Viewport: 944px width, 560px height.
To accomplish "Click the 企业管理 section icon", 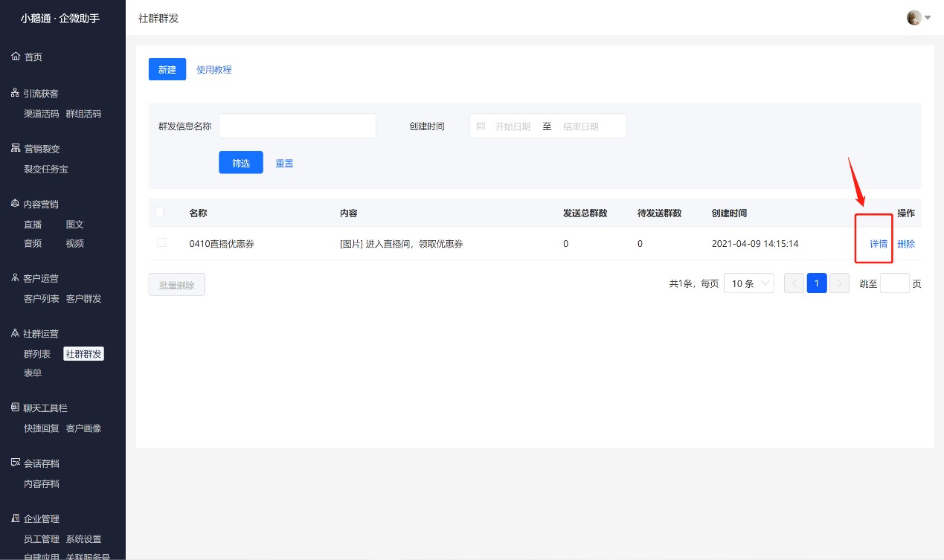I will tap(16, 518).
